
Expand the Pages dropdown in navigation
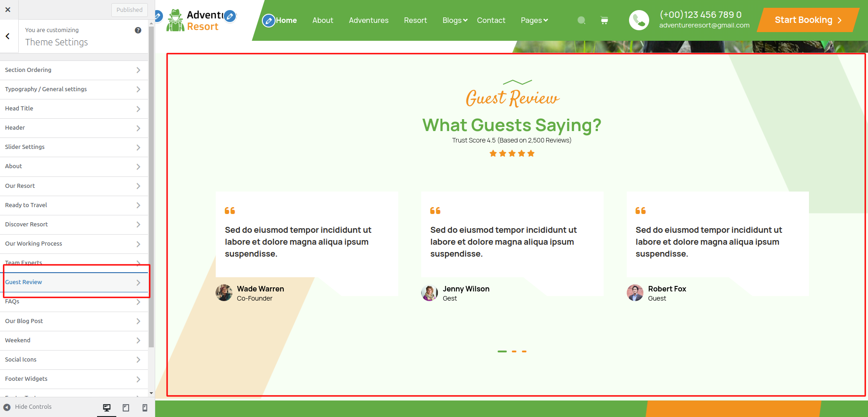pos(534,20)
